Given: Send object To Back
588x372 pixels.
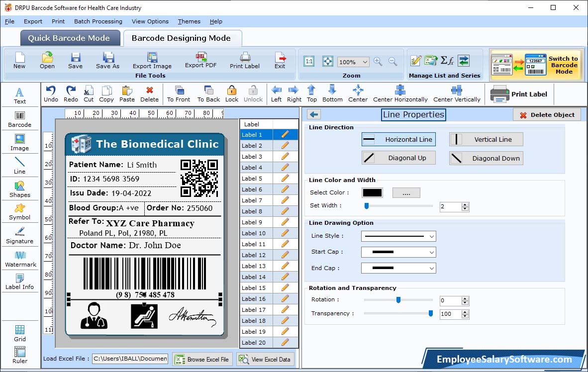Looking at the screenshot, I should click(208, 94).
